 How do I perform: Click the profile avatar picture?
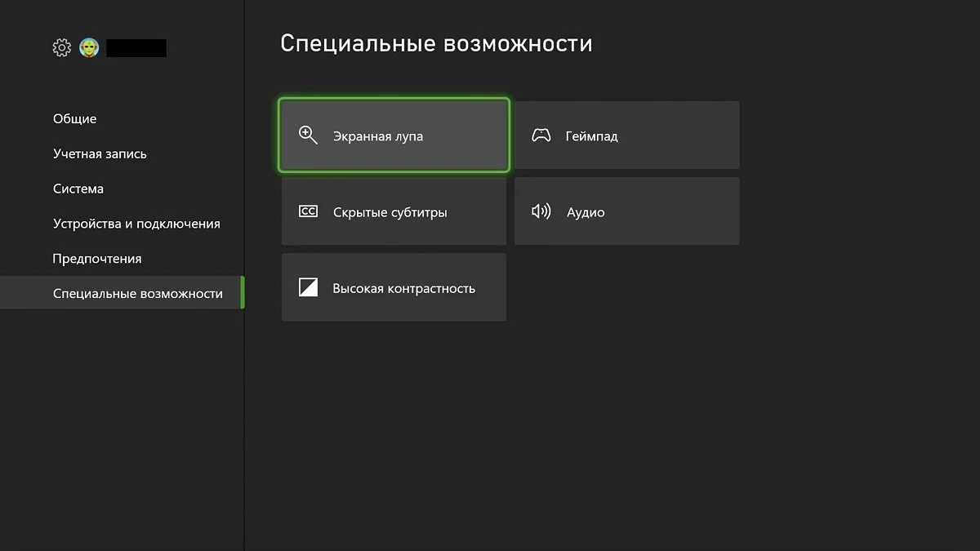[x=89, y=48]
